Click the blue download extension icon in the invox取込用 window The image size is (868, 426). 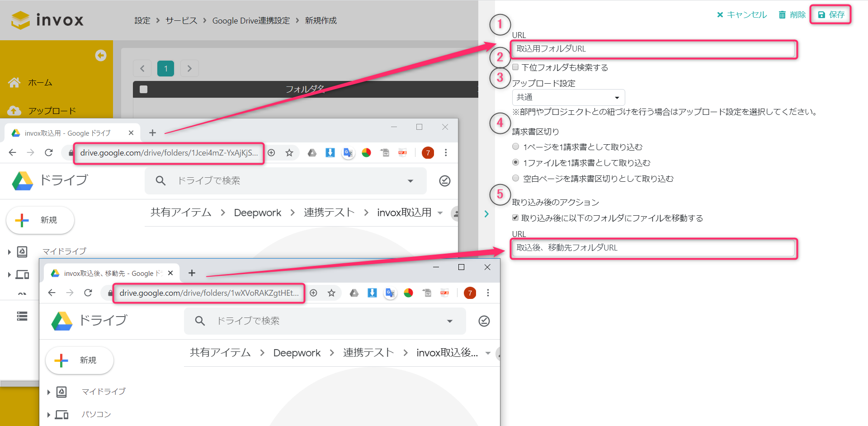tap(330, 153)
